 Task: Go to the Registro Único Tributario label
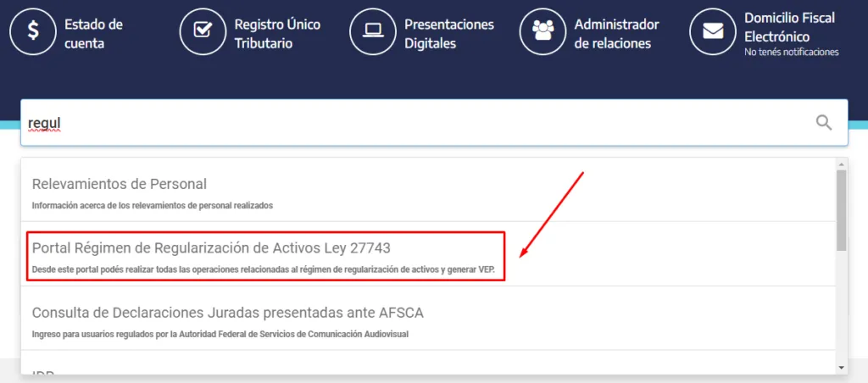click(x=277, y=34)
